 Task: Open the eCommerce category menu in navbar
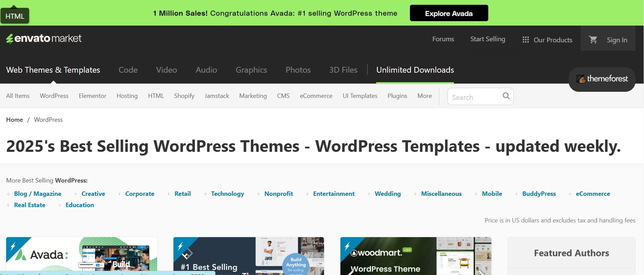(x=316, y=96)
